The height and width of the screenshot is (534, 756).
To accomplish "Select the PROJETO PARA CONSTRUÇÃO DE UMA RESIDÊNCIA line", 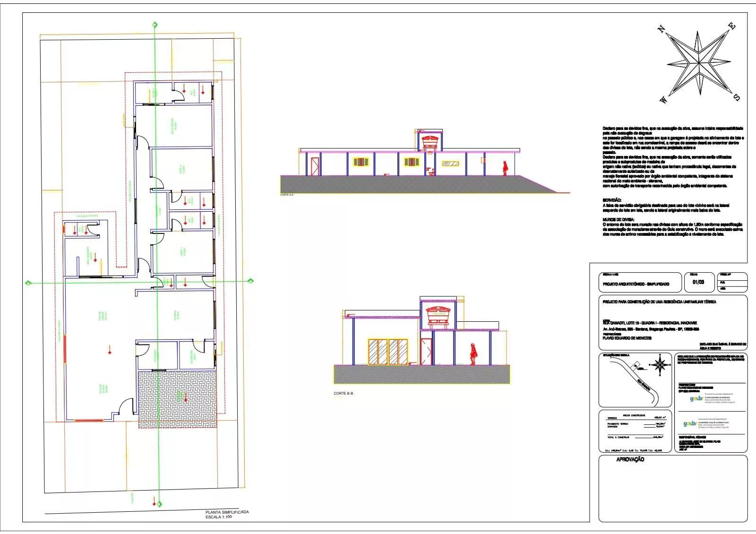I will pos(659,301).
